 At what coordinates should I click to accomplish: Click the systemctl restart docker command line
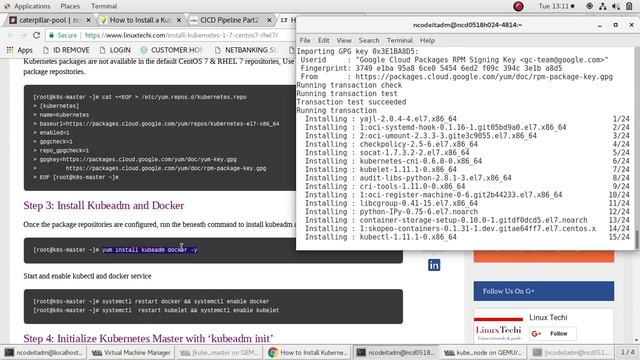click(x=151, y=301)
